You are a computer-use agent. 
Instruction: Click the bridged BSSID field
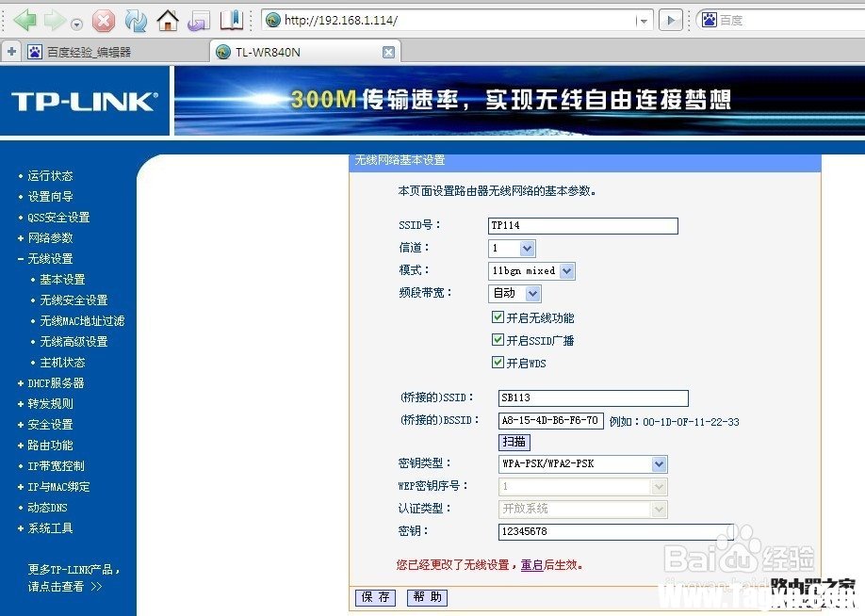(x=550, y=421)
